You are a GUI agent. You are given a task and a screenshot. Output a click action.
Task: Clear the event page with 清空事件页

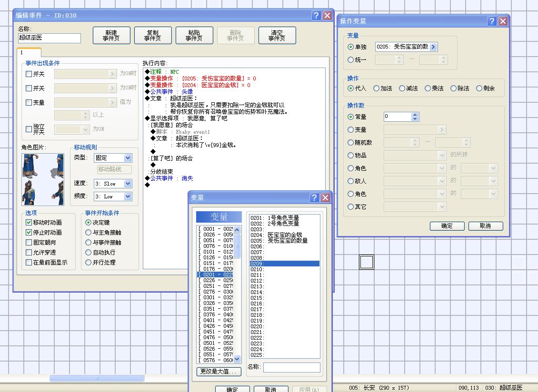coord(277,35)
